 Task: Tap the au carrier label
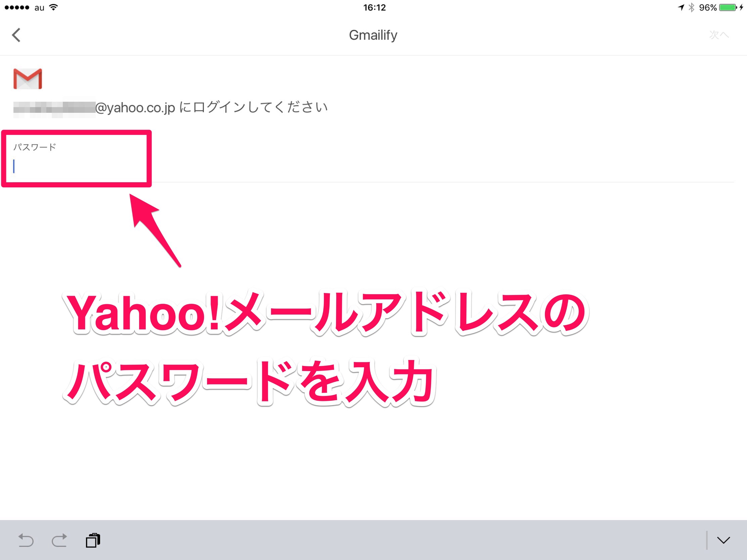(x=39, y=7)
